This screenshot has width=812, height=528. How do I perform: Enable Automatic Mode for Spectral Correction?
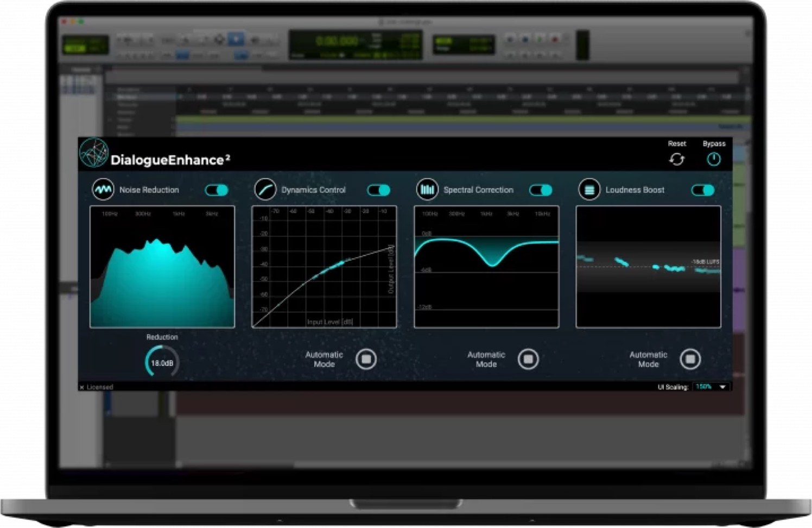528,359
